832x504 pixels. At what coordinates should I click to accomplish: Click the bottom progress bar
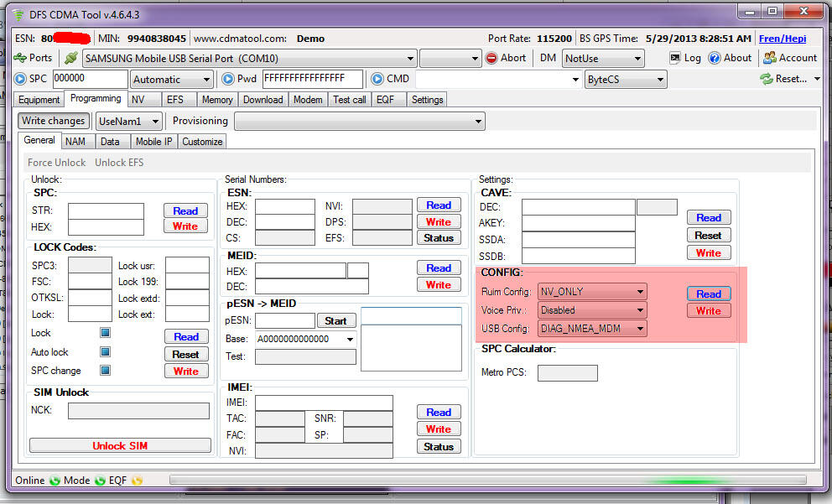coord(486,481)
